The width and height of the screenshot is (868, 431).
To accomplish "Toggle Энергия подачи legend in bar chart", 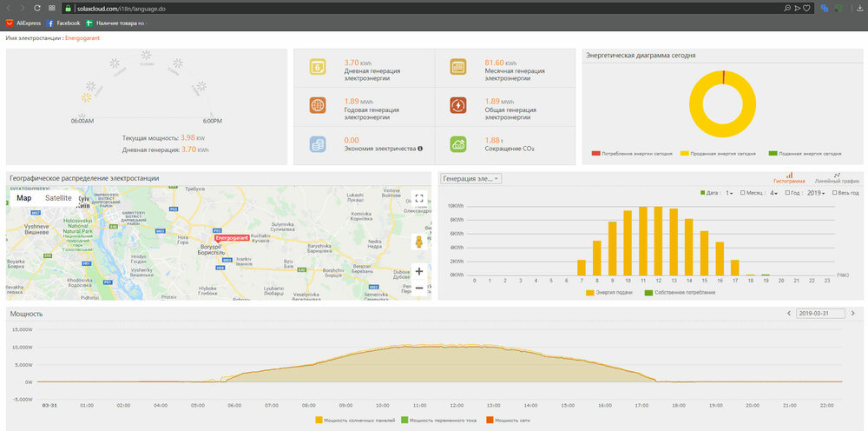I will 608,292.
